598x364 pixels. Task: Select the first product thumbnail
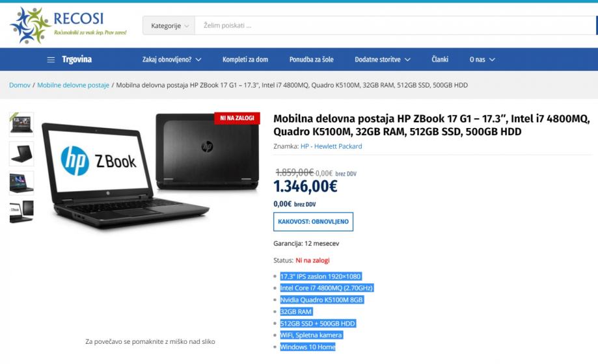(21, 124)
